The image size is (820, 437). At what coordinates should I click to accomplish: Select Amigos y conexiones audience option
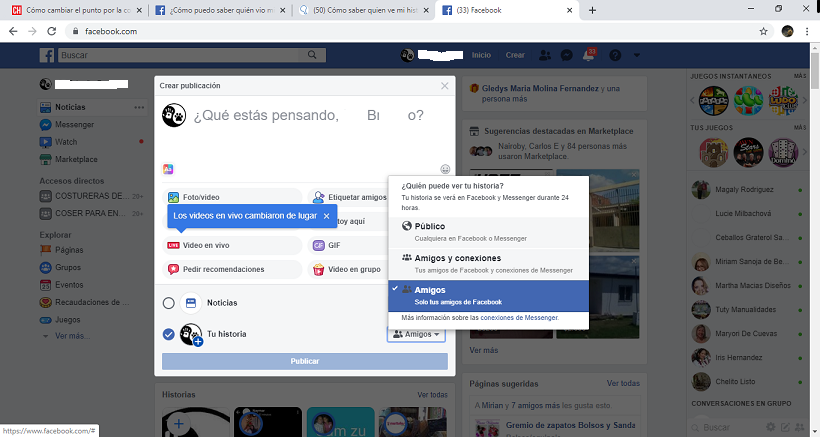pyautogui.click(x=488, y=264)
